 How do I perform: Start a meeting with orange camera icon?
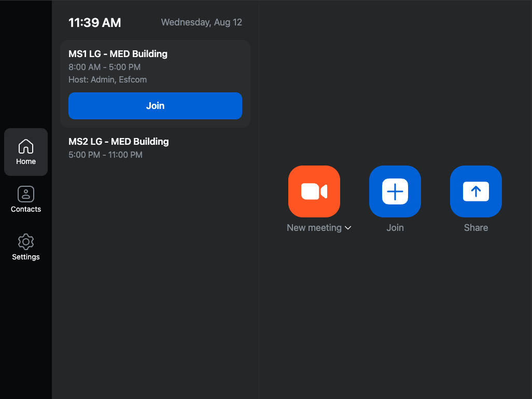click(x=314, y=191)
